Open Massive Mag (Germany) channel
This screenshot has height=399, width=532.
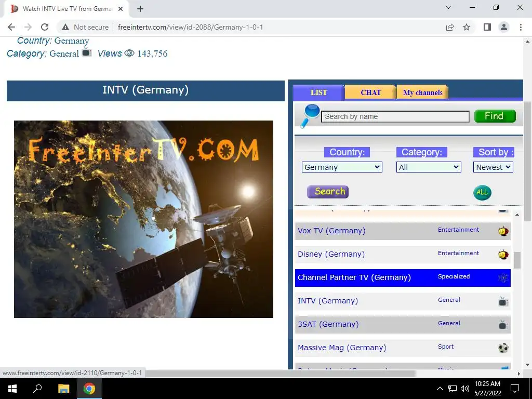coord(342,348)
